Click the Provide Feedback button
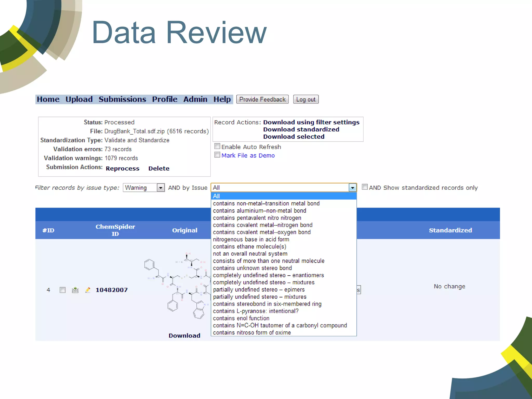Viewport: 532px width, 399px height. tap(262, 99)
